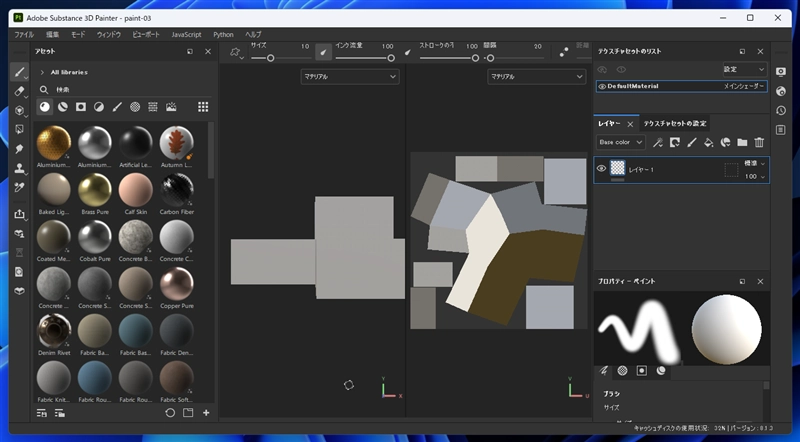Select the Eraser tool

(x=19, y=91)
